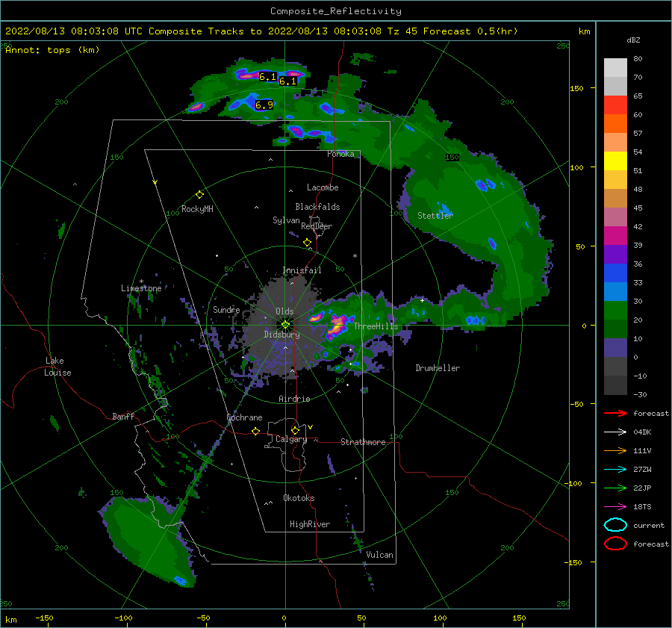Click the RockyMH label
This screenshot has width=672, height=628.
[x=197, y=209]
